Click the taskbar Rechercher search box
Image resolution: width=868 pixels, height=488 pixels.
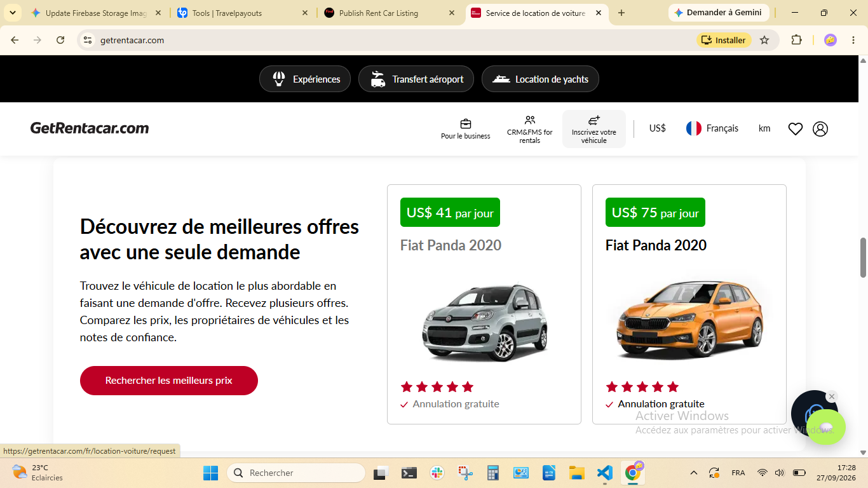tap(296, 473)
